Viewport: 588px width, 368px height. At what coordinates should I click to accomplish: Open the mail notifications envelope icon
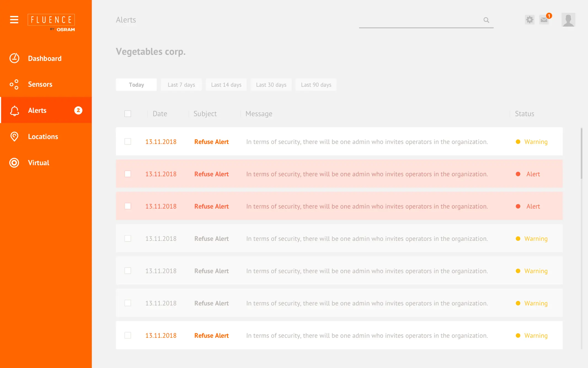coord(544,20)
